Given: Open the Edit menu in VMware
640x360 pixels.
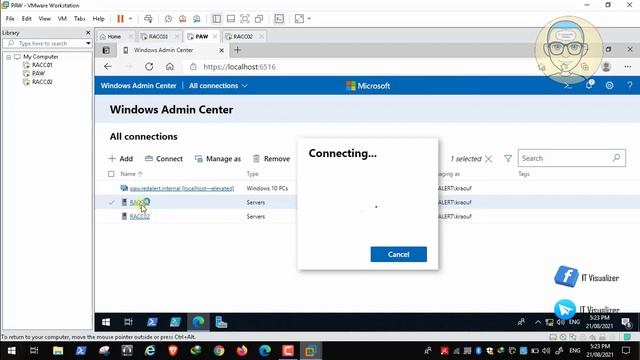Looking at the screenshot, I should pos(27,19).
